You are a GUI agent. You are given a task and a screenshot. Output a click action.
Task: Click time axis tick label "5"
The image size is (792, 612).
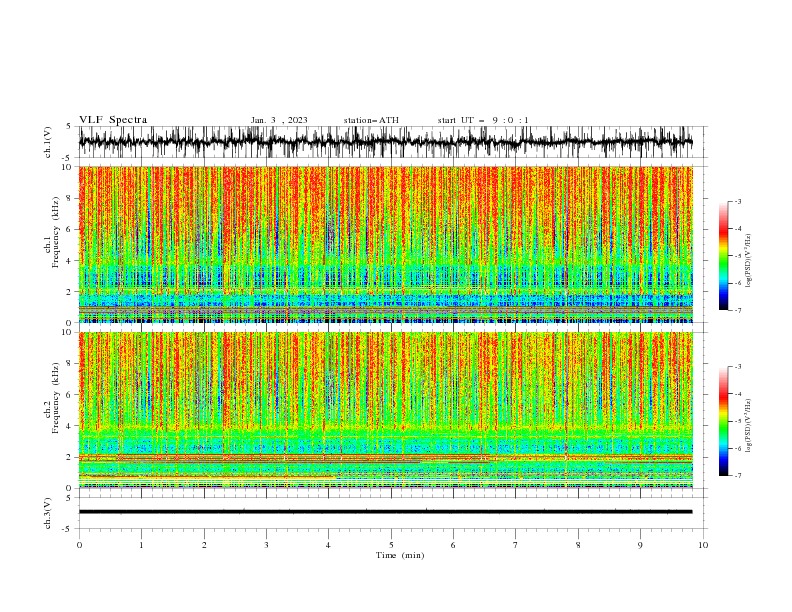click(x=391, y=545)
